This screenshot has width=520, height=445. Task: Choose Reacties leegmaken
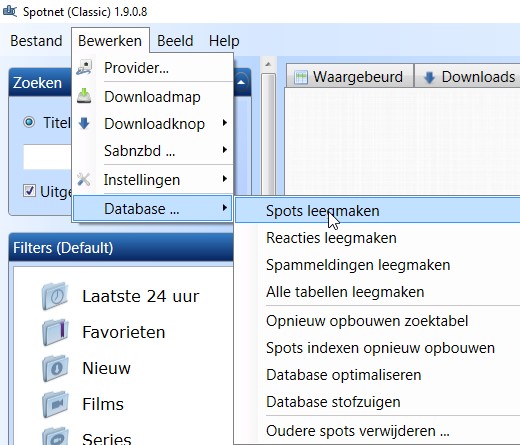coord(378,238)
